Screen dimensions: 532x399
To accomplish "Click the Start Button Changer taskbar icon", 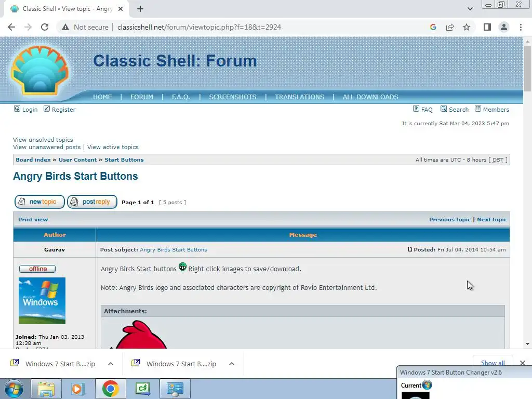I will click(175, 389).
